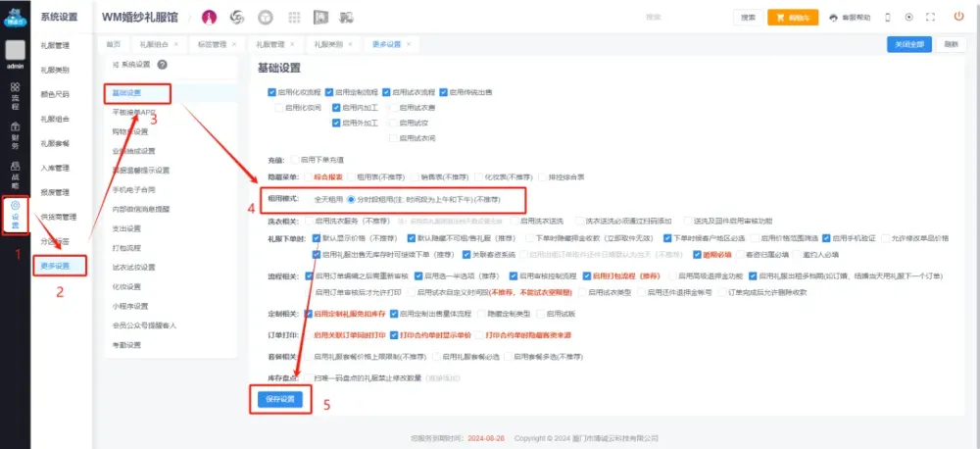Click the orange 购物车 cart button
This screenshot has height=449, width=980.
click(792, 18)
